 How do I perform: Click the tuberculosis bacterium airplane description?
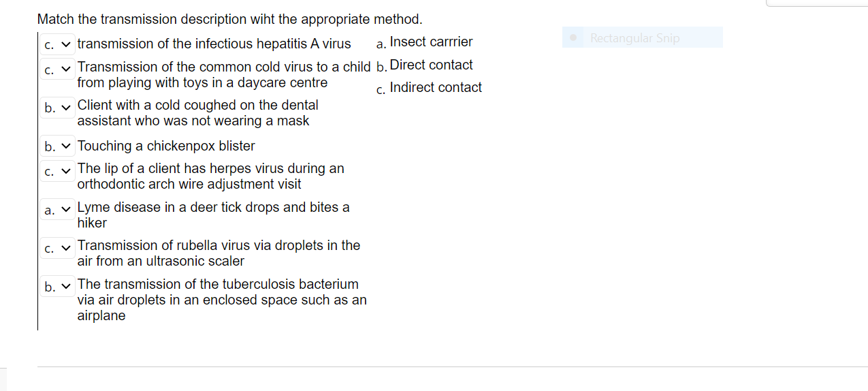[x=222, y=300]
